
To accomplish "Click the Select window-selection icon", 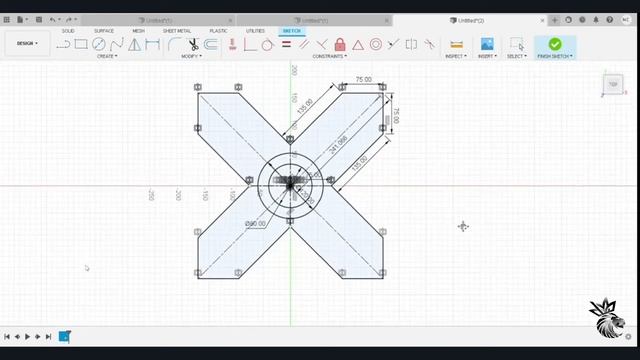I will [517, 44].
